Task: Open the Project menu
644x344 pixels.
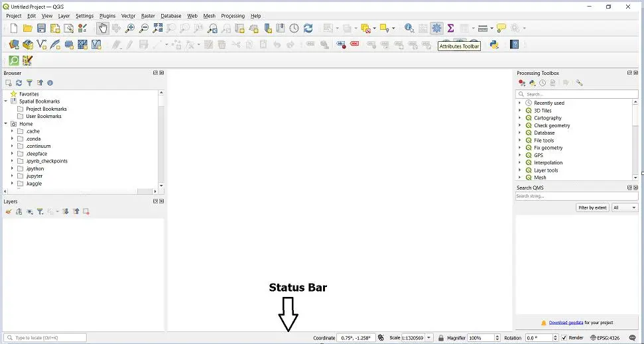Action: point(13,16)
